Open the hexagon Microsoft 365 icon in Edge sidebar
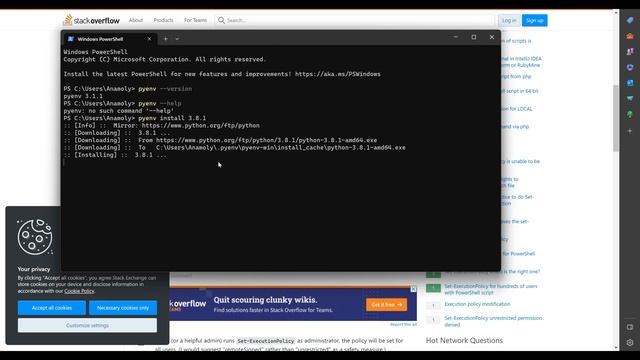This screenshot has height=360, width=640. tap(630, 67)
